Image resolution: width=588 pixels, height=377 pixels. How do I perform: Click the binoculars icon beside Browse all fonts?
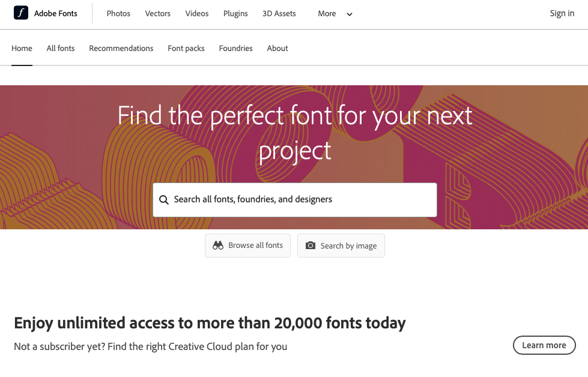pos(218,246)
